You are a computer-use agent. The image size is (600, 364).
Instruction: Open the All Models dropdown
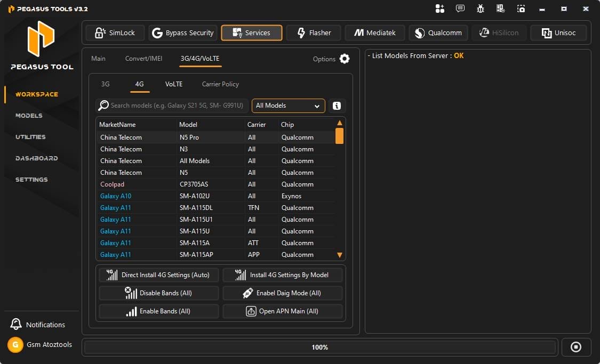point(288,106)
